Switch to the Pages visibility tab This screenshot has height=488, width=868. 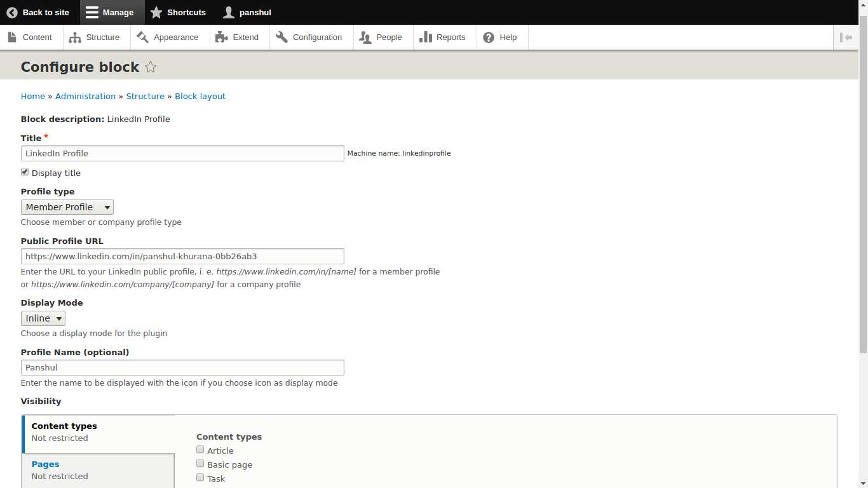click(x=98, y=470)
